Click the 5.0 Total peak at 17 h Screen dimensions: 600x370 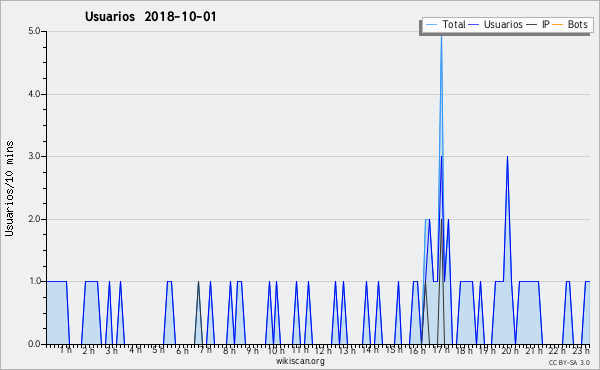point(441,36)
